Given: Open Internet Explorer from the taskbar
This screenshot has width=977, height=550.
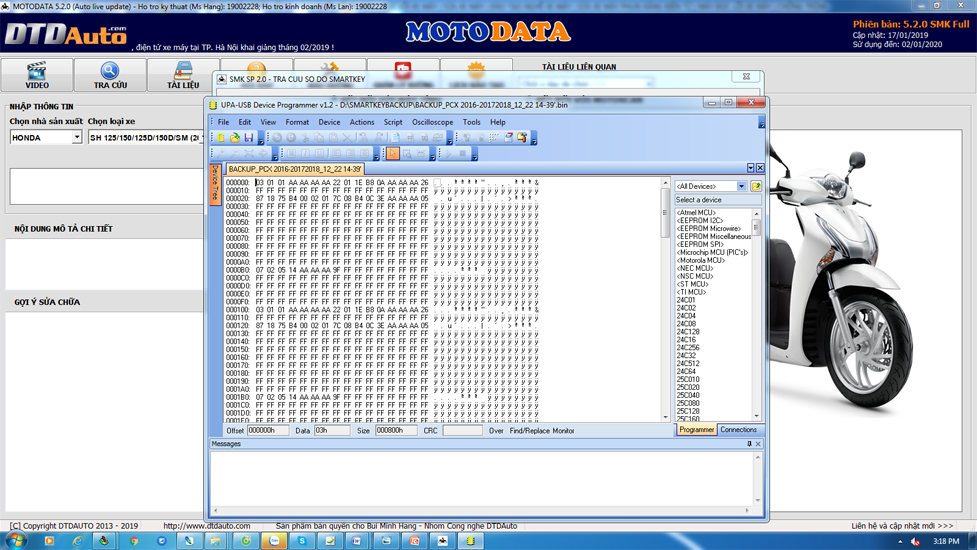Looking at the screenshot, I should pyautogui.click(x=77, y=541).
